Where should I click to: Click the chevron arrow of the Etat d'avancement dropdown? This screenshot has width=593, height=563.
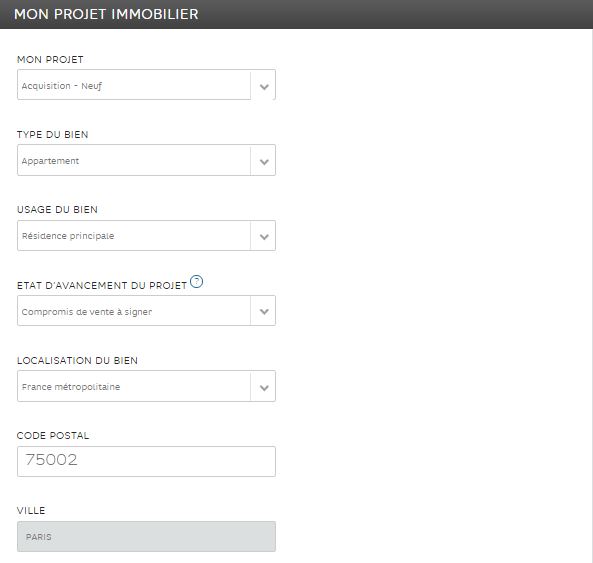pyautogui.click(x=264, y=312)
